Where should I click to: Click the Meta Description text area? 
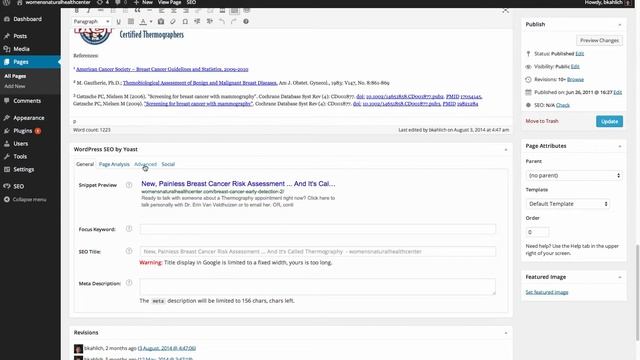[318, 287]
